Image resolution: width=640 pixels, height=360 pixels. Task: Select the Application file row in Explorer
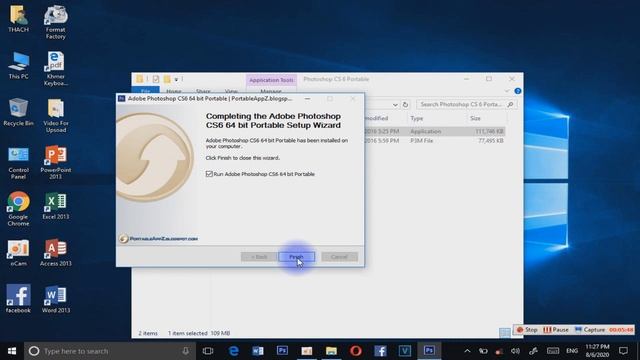pos(435,131)
